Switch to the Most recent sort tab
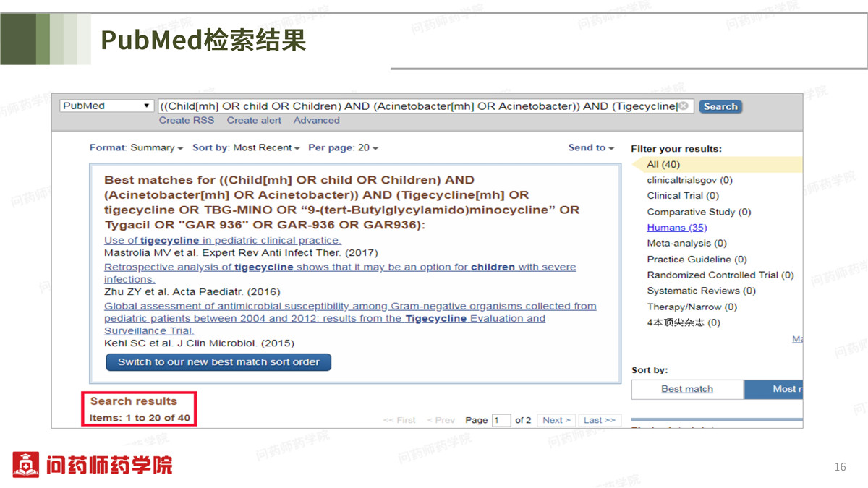 point(774,389)
